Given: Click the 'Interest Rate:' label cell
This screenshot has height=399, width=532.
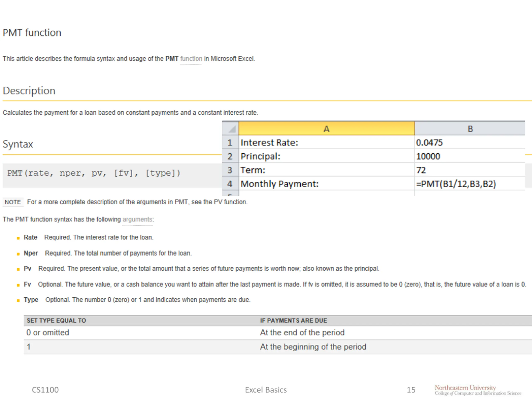Looking at the screenshot, I should pyautogui.click(x=269, y=143).
